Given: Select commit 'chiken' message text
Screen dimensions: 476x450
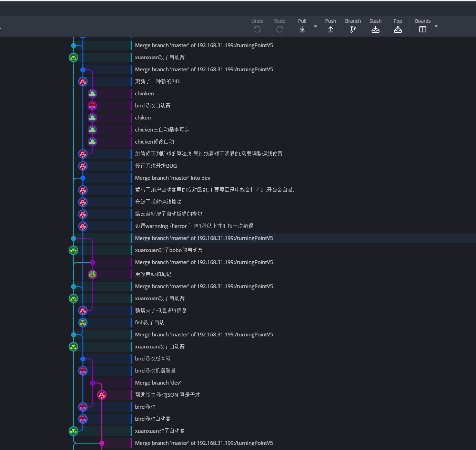Looking at the screenshot, I should (143, 118).
